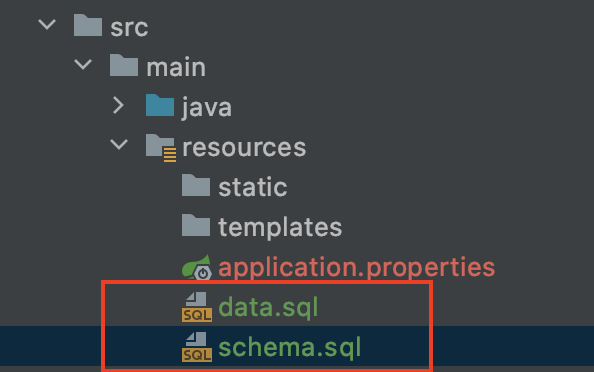Open the data.sql file
Viewport: 594px width, 372px height.
tap(268, 307)
